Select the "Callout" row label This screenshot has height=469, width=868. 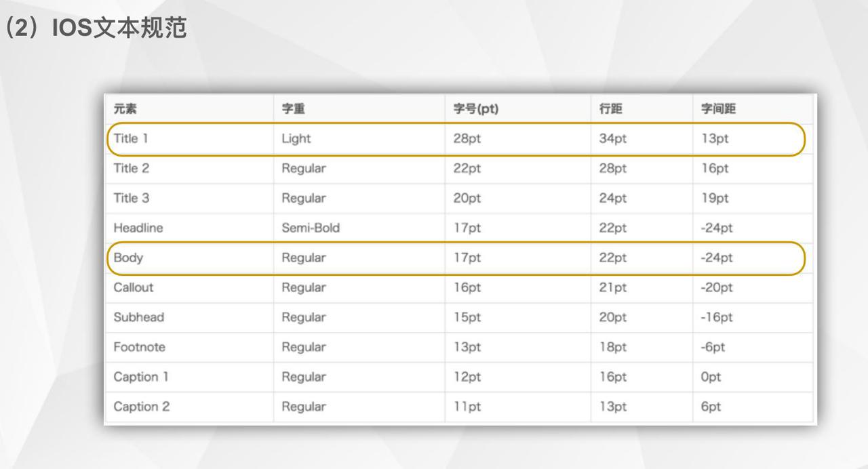[134, 287]
